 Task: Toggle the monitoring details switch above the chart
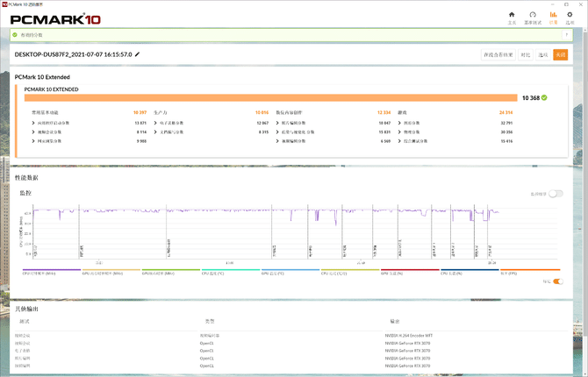pos(556,194)
